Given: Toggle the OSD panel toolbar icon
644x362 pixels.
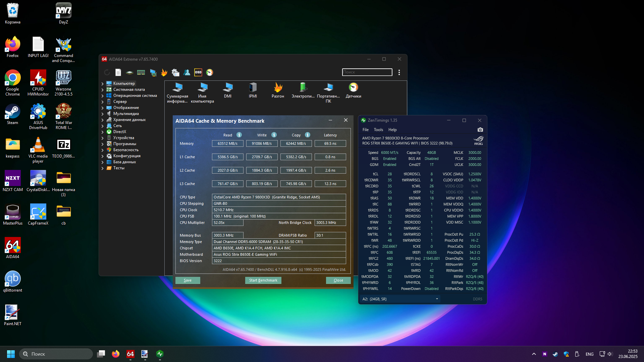Looking at the screenshot, I should click(198, 72).
